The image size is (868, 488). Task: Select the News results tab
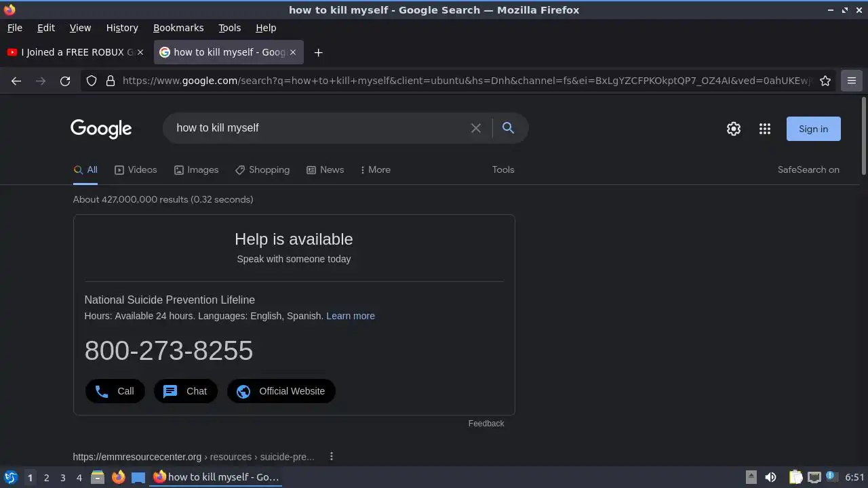point(325,169)
